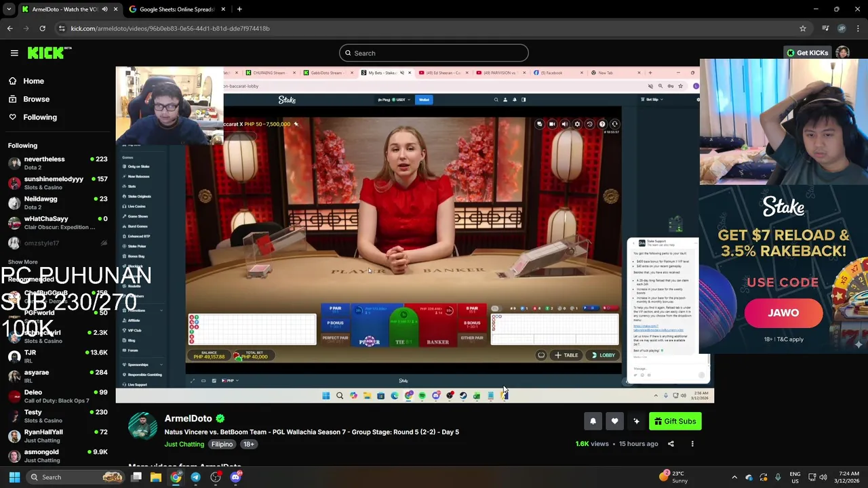Open TJR recommended channel

click(x=58, y=357)
